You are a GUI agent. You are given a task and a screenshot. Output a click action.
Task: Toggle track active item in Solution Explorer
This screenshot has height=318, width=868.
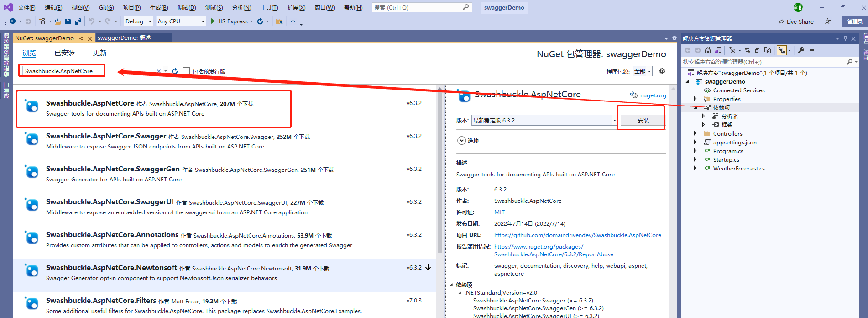(782, 50)
